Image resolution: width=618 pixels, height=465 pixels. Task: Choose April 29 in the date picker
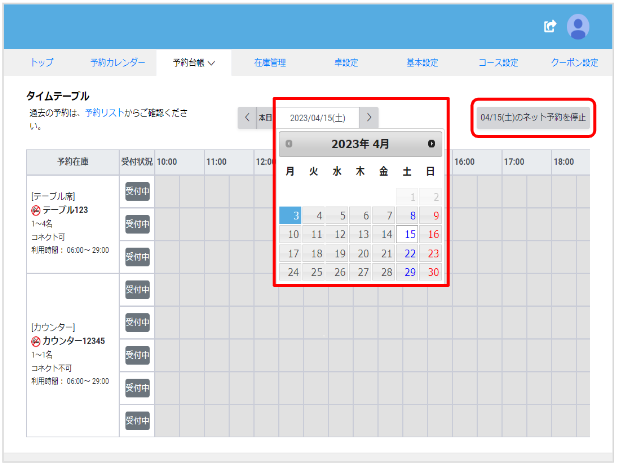[x=407, y=272]
